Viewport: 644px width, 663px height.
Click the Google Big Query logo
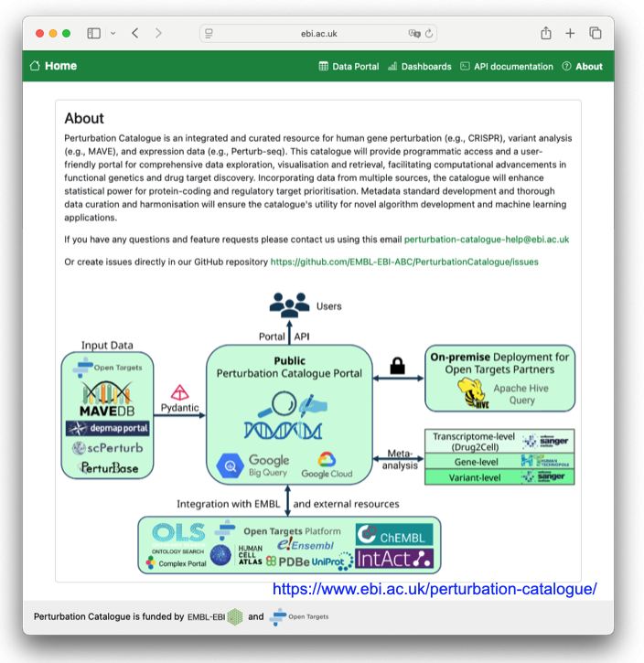(x=252, y=465)
